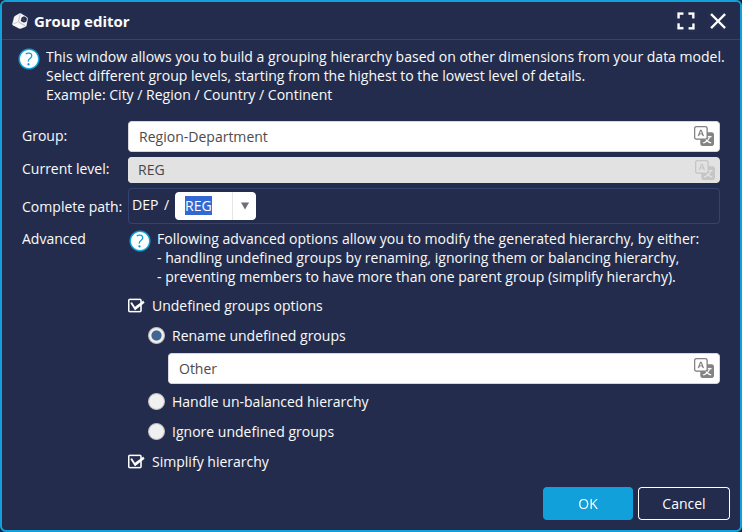Expand the REG level dropdown arrow

(x=245, y=206)
